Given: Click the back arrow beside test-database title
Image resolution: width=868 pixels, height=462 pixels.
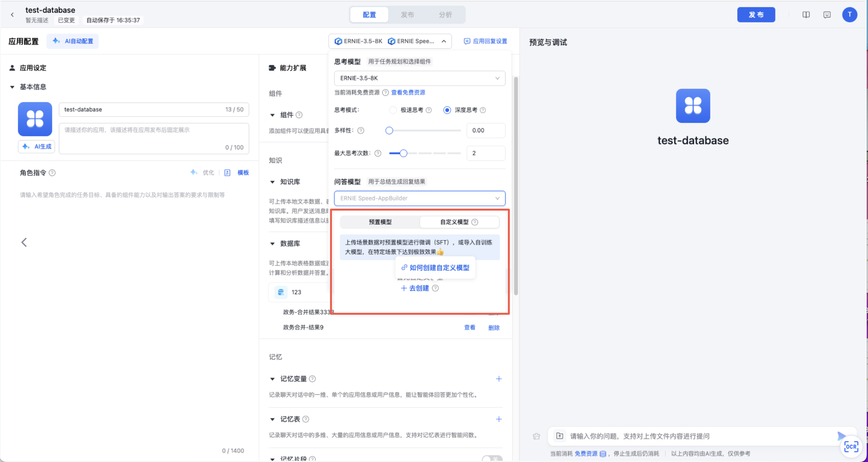Looking at the screenshot, I should [x=12, y=15].
